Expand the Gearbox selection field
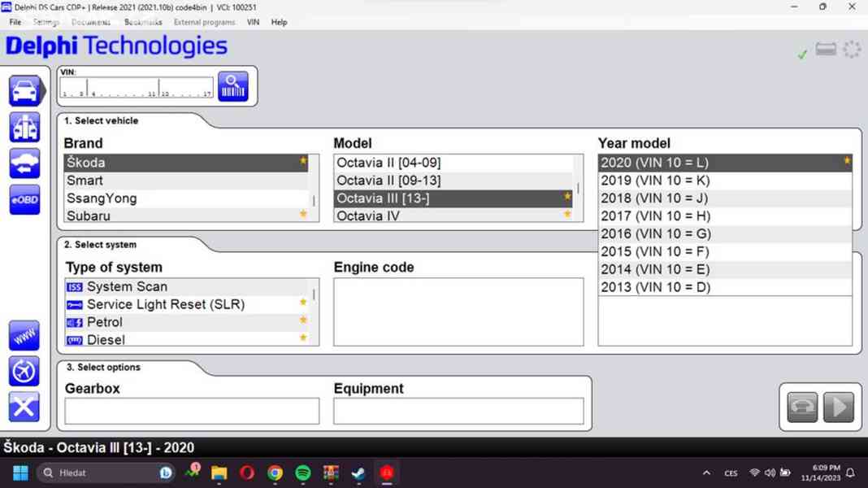868x488 pixels. point(191,411)
